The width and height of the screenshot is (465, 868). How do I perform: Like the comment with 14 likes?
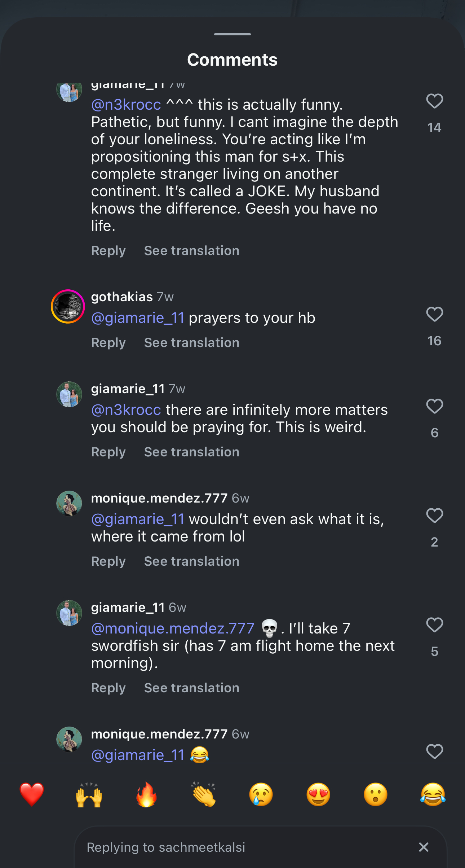(434, 101)
